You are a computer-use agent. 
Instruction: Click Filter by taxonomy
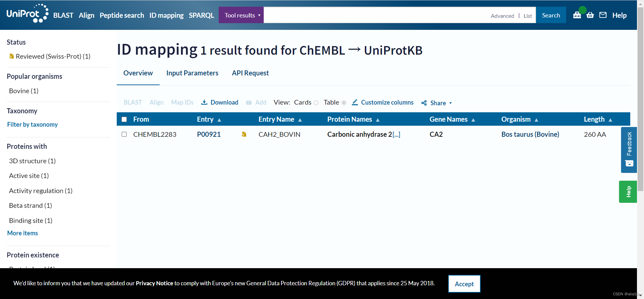pos(32,124)
